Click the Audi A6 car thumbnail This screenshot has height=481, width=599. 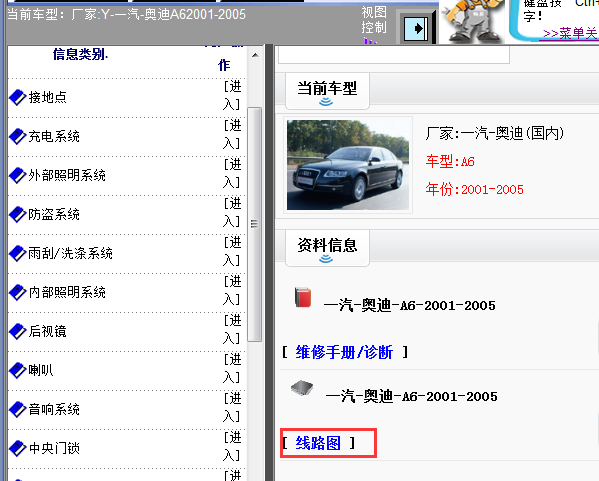[x=348, y=165]
